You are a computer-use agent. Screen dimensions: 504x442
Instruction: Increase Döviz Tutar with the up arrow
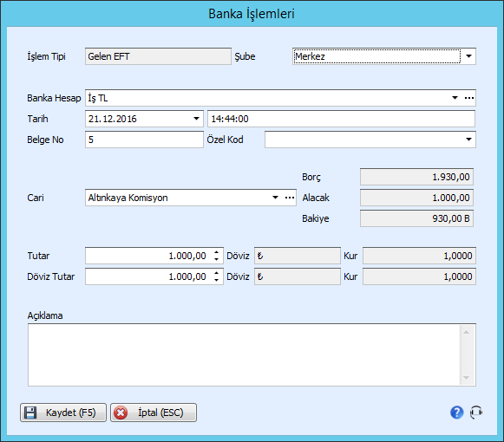pos(217,273)
